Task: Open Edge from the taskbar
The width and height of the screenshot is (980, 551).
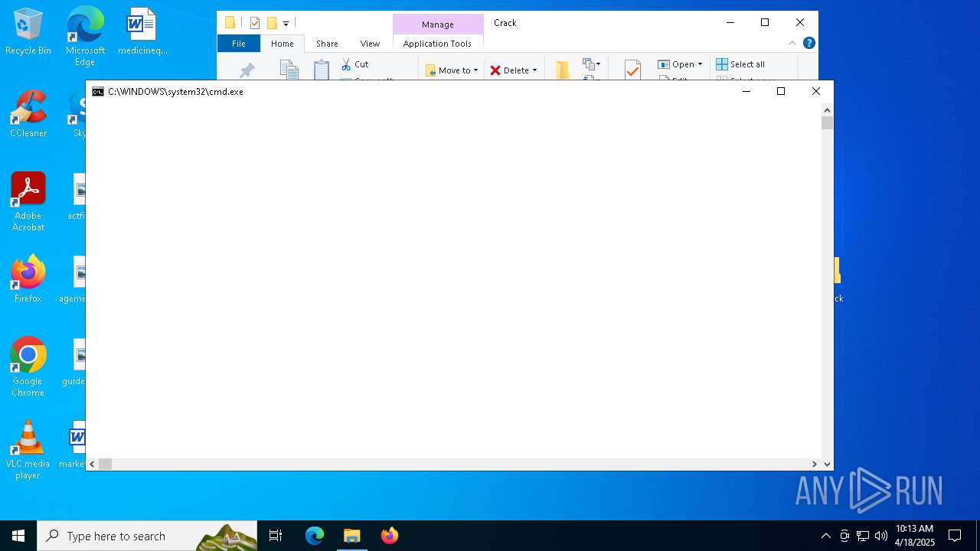Action: point(315,536)
